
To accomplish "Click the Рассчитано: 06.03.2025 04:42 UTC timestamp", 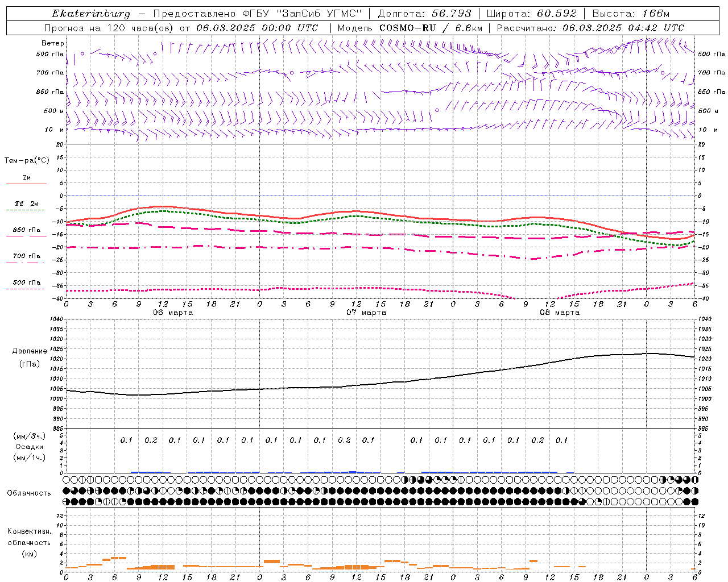I will [590, 28].
